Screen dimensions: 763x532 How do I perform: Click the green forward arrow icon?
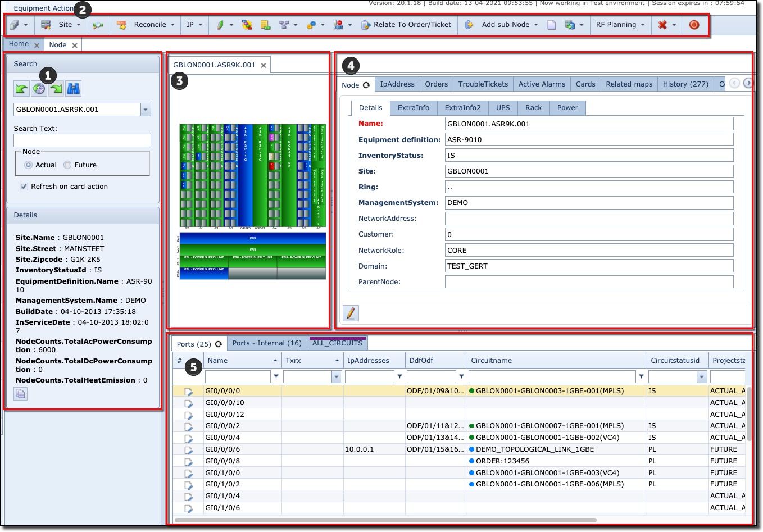[56, 88]
